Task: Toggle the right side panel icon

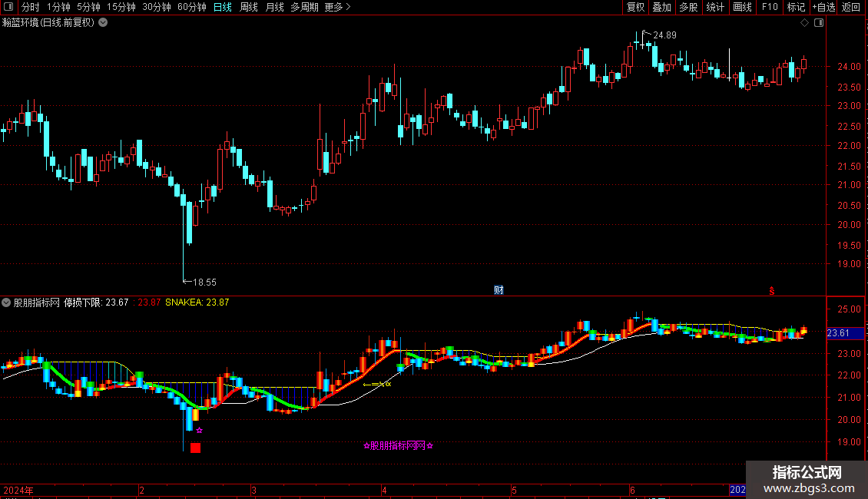Action: pos(819,23)
